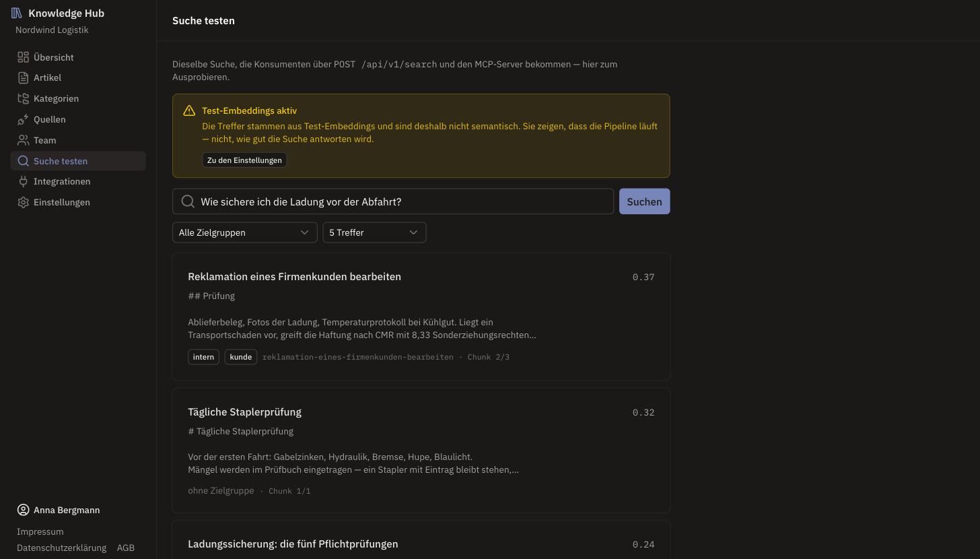Image resolution: width=980 pixels, height=559 pixels.
Task: Click the Zu den Einstellungen button
Action: click(x=244, y=160)
